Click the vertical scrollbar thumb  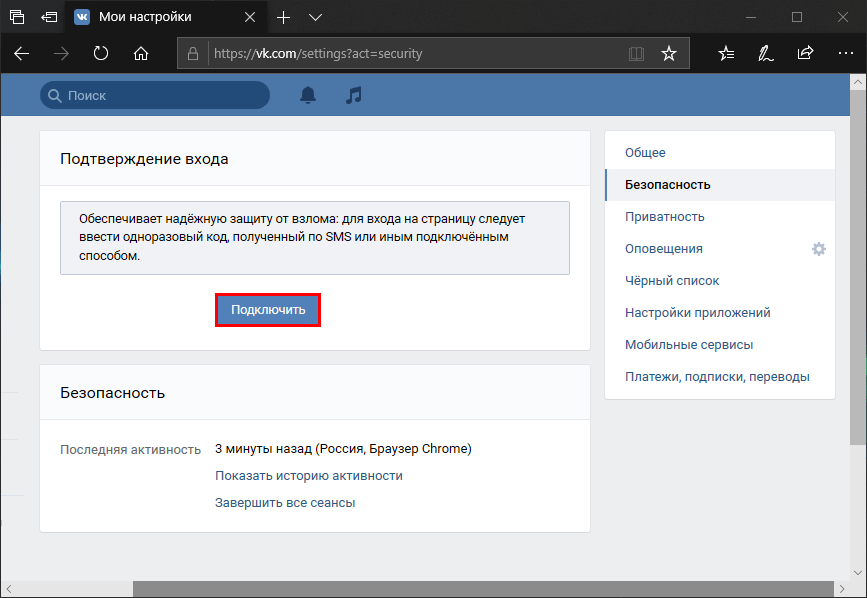(x=858, y=267)
